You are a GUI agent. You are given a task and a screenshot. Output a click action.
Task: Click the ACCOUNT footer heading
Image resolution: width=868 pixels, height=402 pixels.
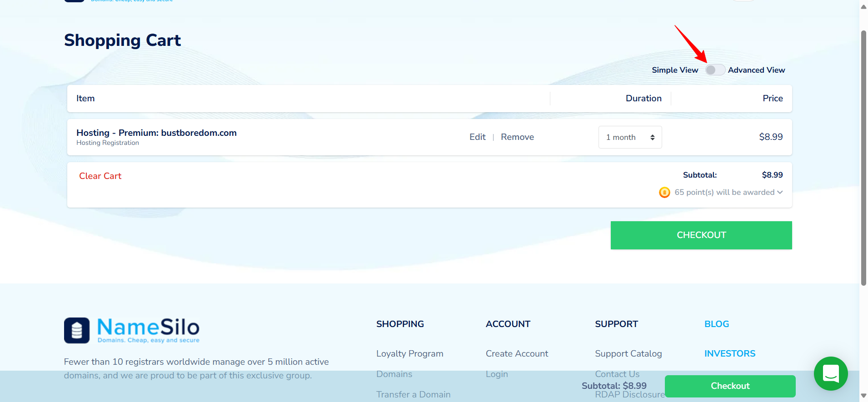(x=508, y=324)
